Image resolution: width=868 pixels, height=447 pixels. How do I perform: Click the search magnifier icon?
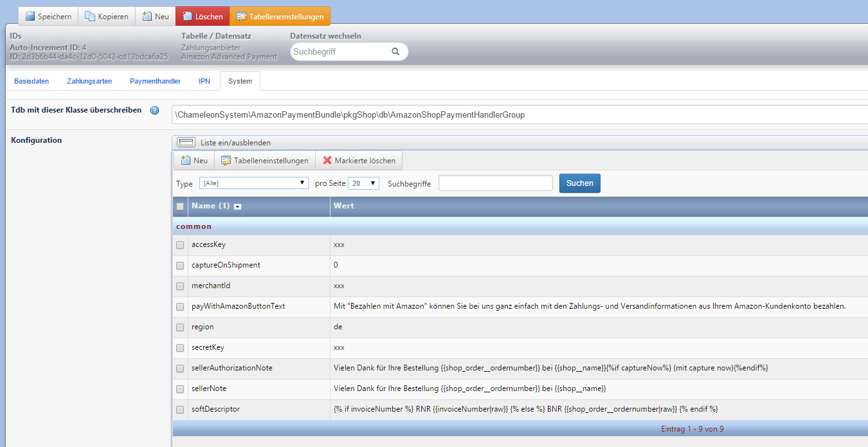coord(395,51)
